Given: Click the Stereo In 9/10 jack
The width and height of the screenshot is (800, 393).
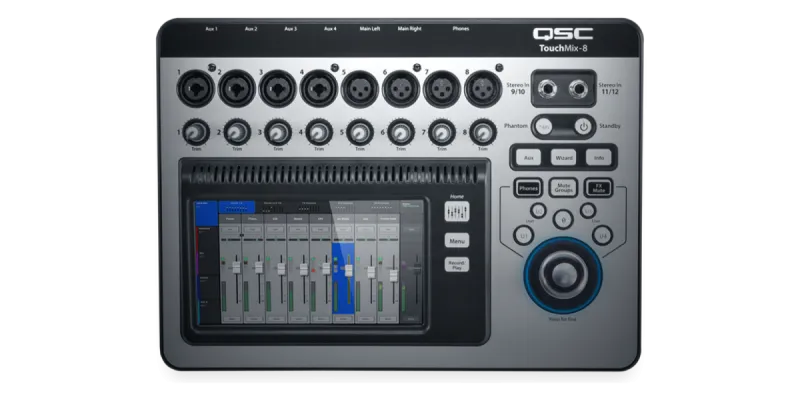Looking at the screenshot, I should click(x=548, y=89).
